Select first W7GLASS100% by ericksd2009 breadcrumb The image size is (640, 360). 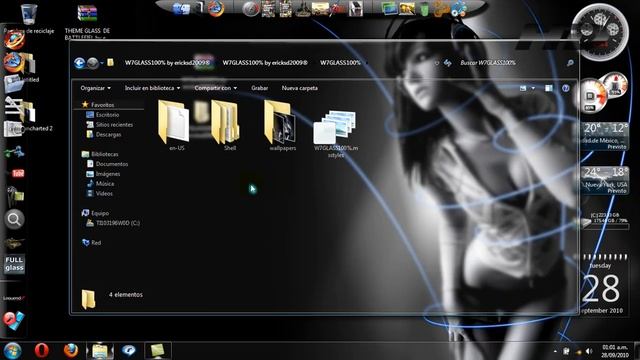pos(167,63)
